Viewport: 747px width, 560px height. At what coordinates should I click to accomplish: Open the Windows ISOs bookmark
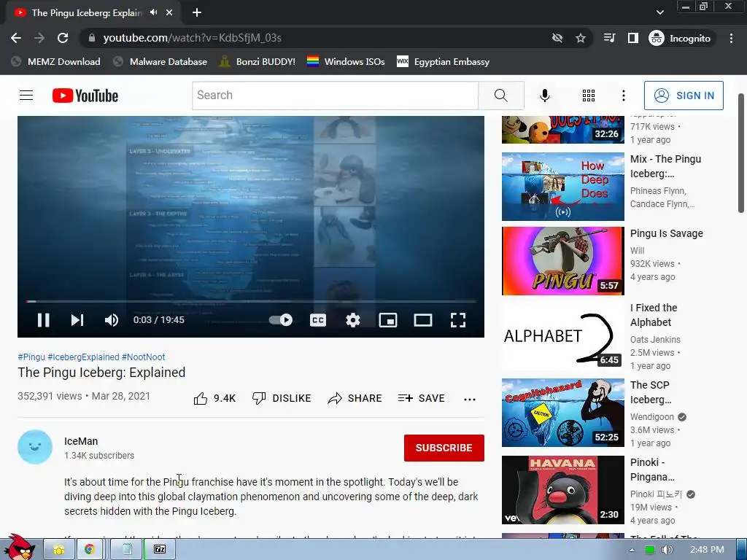pos(346,62)
